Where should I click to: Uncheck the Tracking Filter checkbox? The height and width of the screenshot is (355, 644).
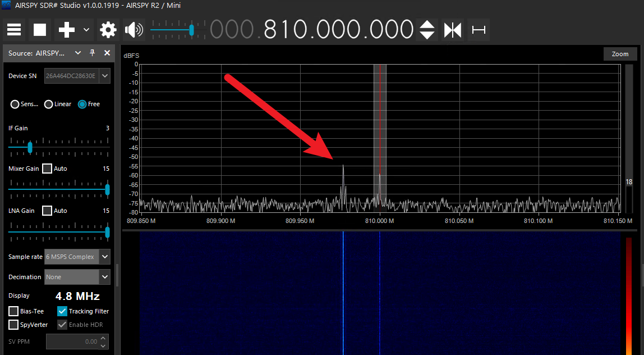(x=62, y=311)
